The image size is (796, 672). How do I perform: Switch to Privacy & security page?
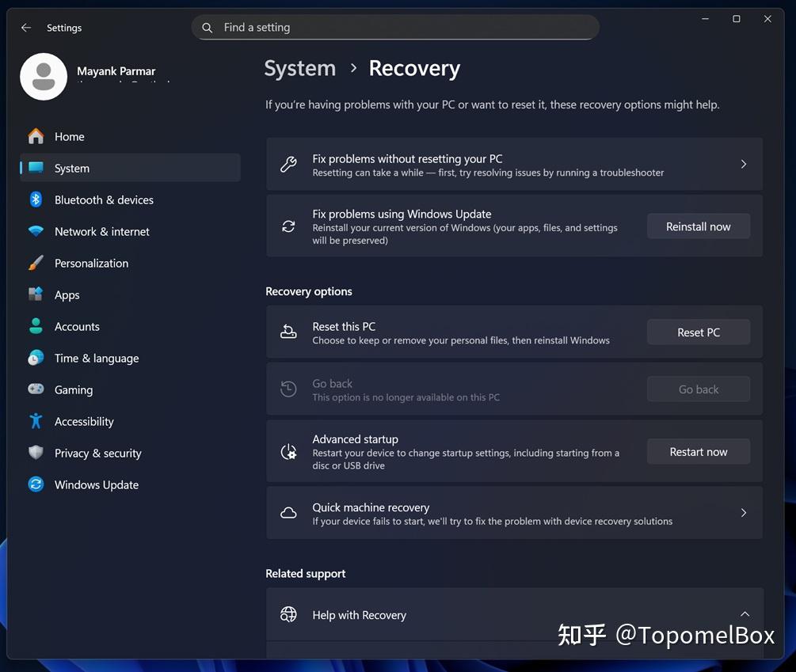(130, 453)
